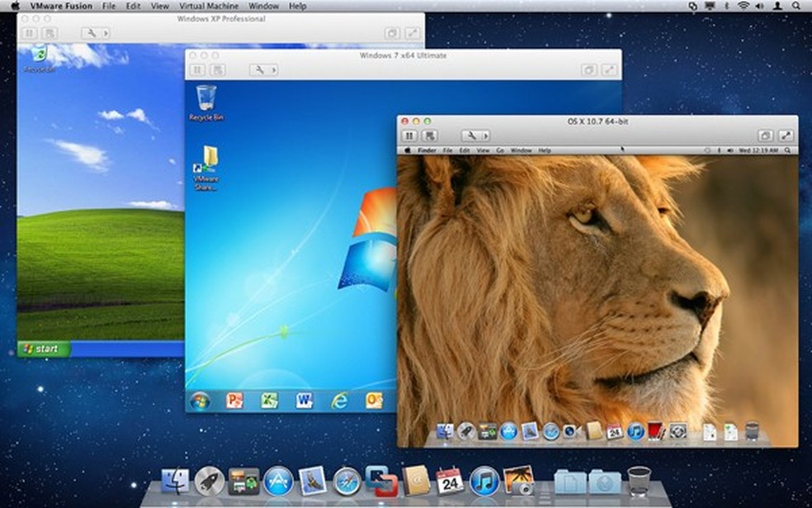
Task: Click the Windows 7 Start orb
Action: tap(202, 403)
